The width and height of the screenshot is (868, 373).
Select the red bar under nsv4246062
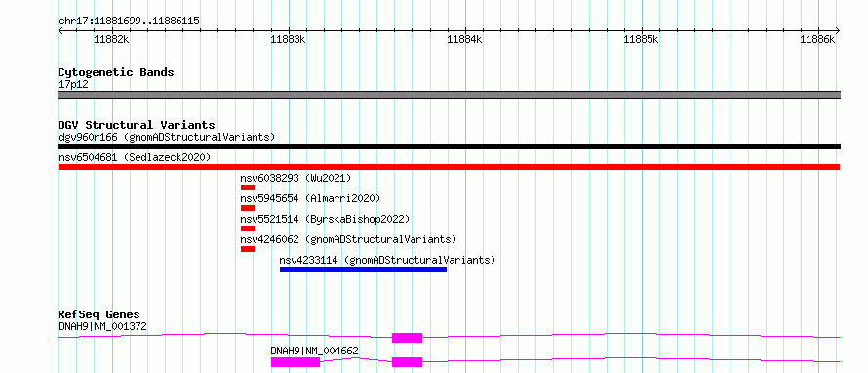click(248, 249)
